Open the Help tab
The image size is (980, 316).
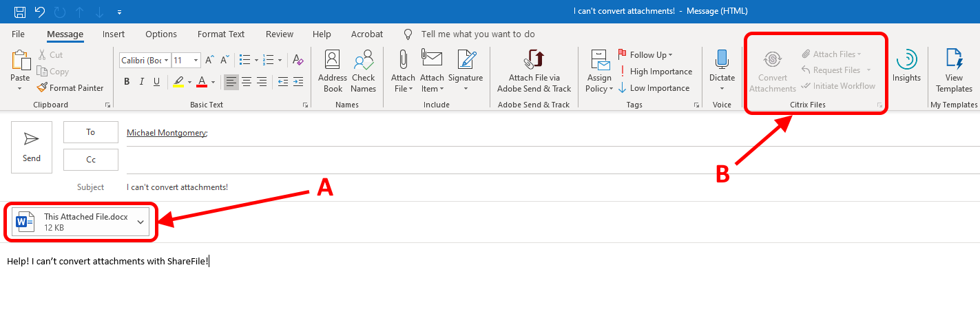click(322, 34)
